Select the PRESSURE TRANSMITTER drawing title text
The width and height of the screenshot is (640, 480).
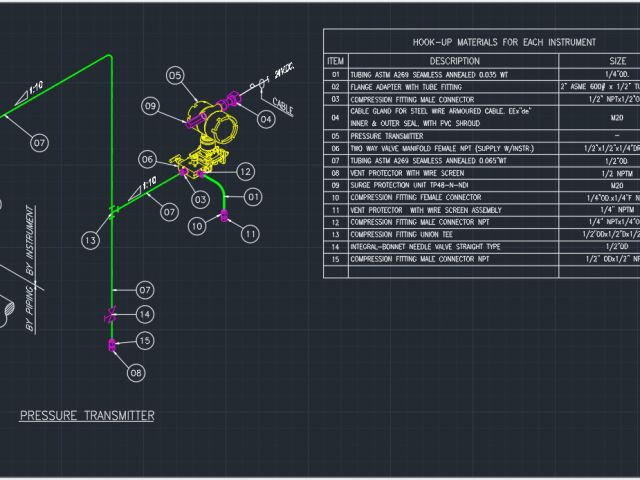point(87,415)
